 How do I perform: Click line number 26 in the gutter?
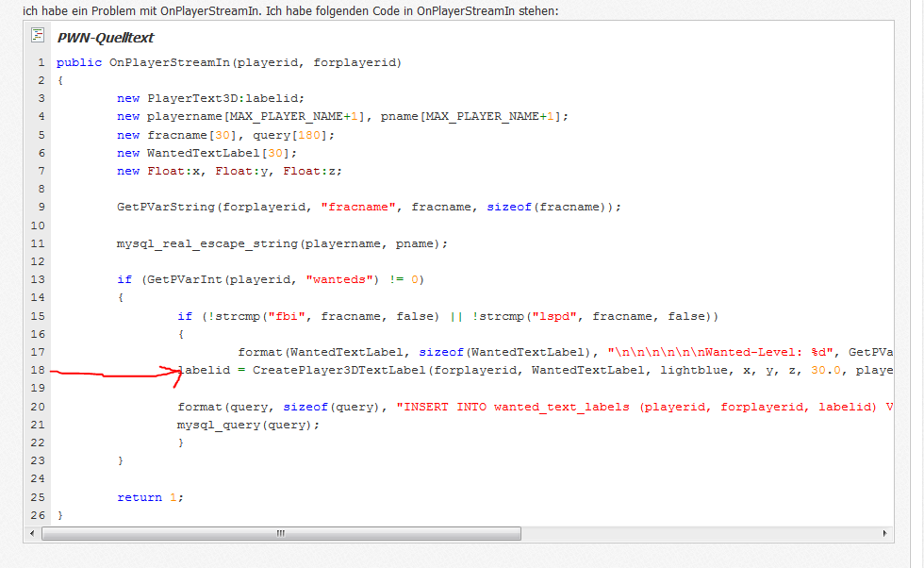point(38,515)
